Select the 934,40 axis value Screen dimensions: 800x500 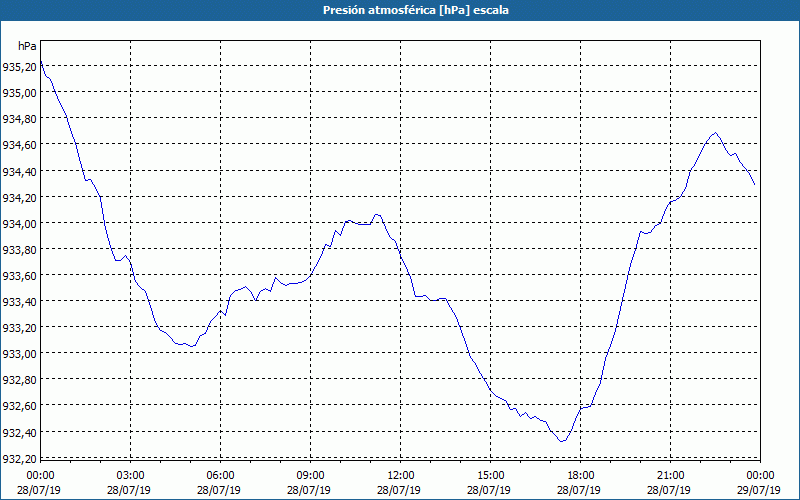pyautogui.click(x=19, y=171)
